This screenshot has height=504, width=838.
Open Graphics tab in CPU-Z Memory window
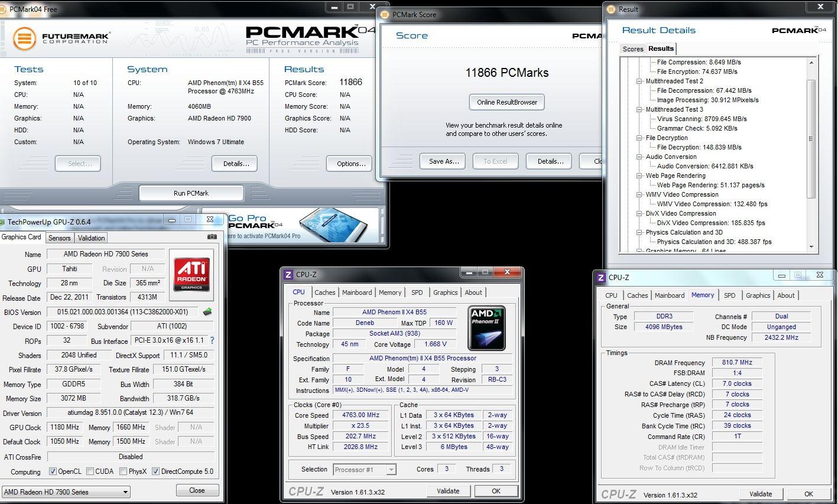click(758, 295)
